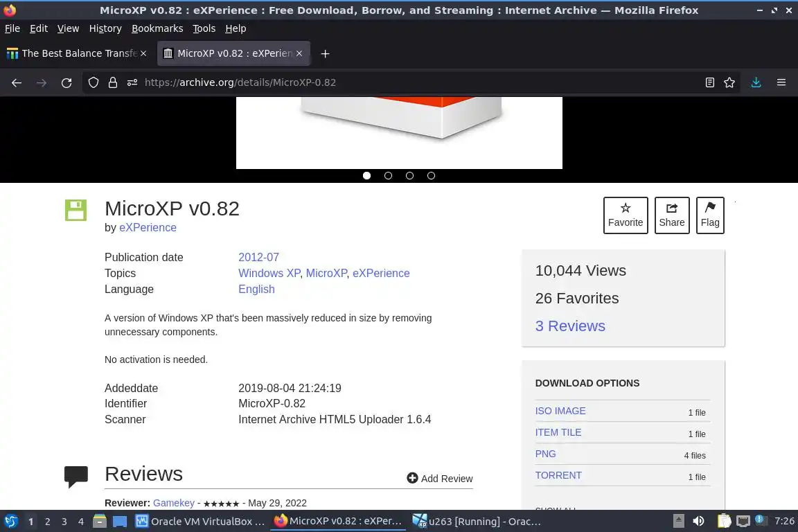
Task: Bookmark this page with star icon
Action: pos(729,82)
